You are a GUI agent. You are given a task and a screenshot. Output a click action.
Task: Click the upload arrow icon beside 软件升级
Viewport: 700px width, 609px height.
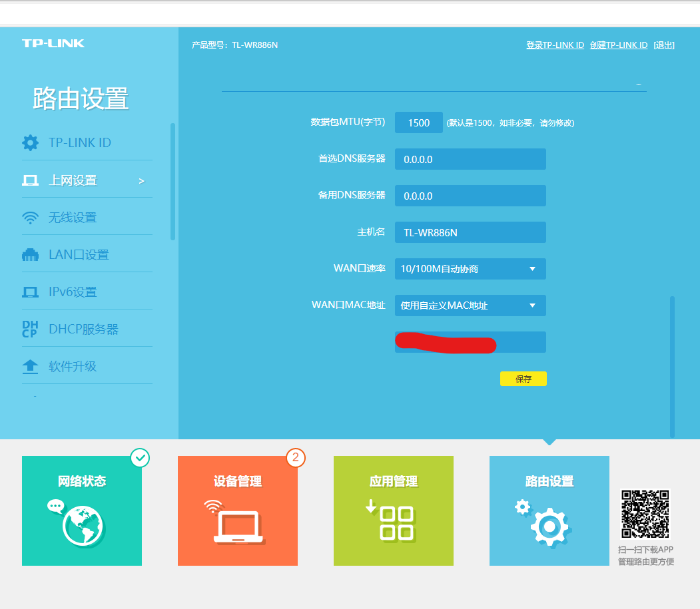pyautogui.click(x=30, y=366)
